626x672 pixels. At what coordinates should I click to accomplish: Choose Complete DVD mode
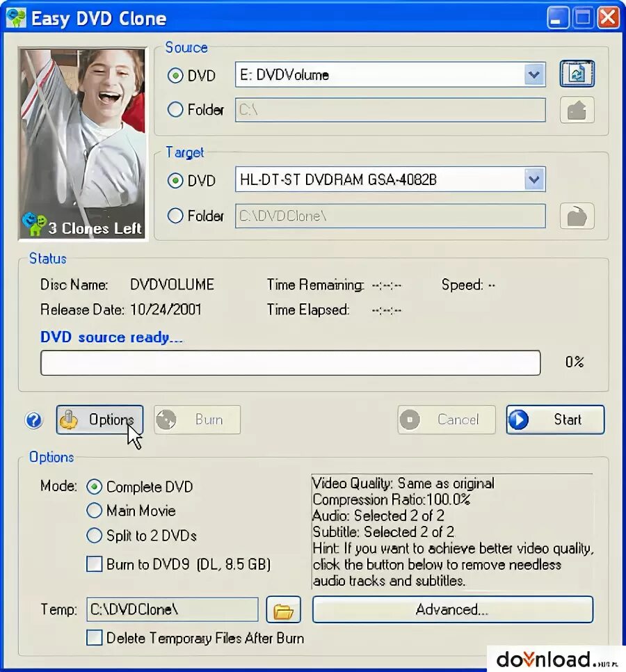95,486
